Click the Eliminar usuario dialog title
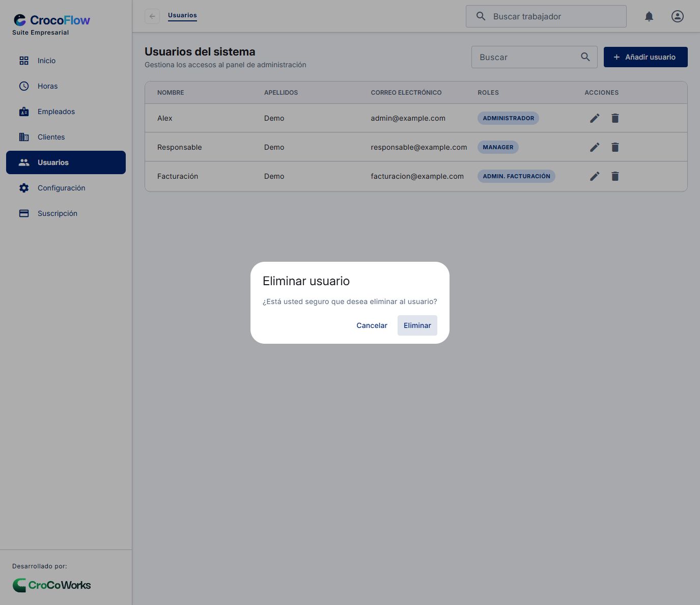 (306, 281)
